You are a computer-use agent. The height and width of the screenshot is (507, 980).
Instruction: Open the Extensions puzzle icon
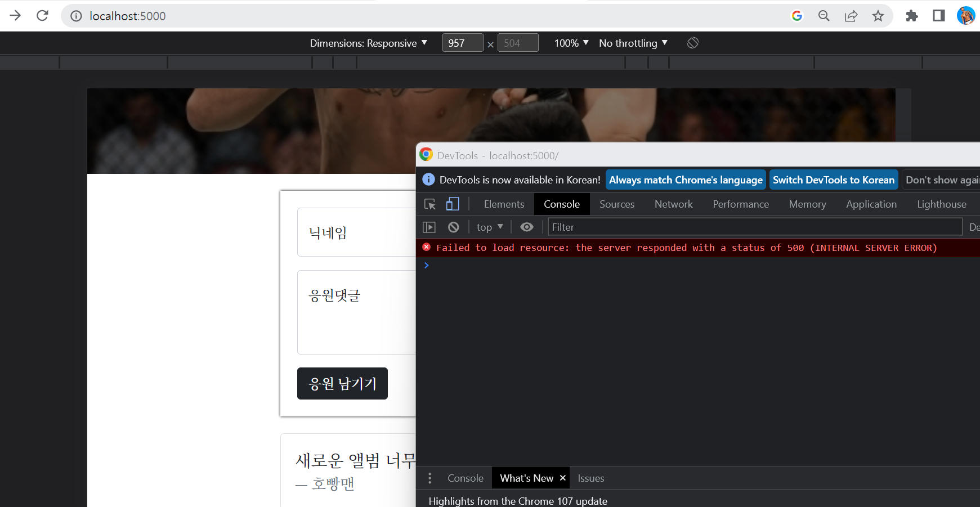[912, 16]
